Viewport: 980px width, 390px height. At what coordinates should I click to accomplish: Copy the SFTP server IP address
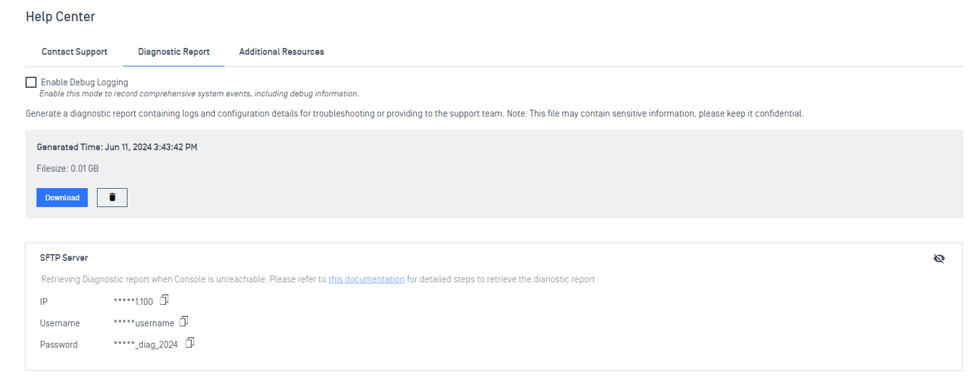[164, 300]
